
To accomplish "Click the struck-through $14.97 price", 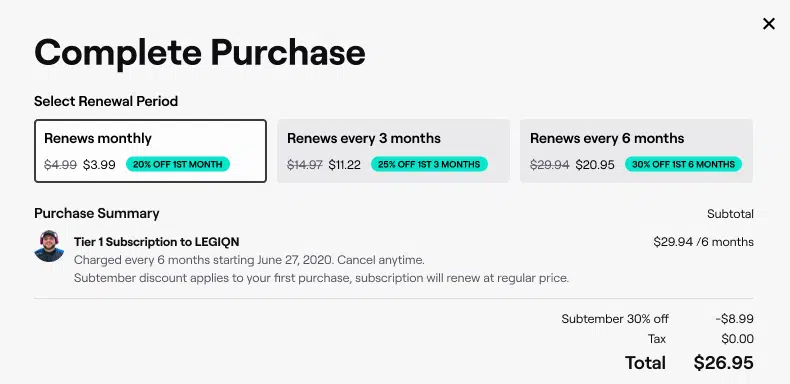I will tap(305, 165).
